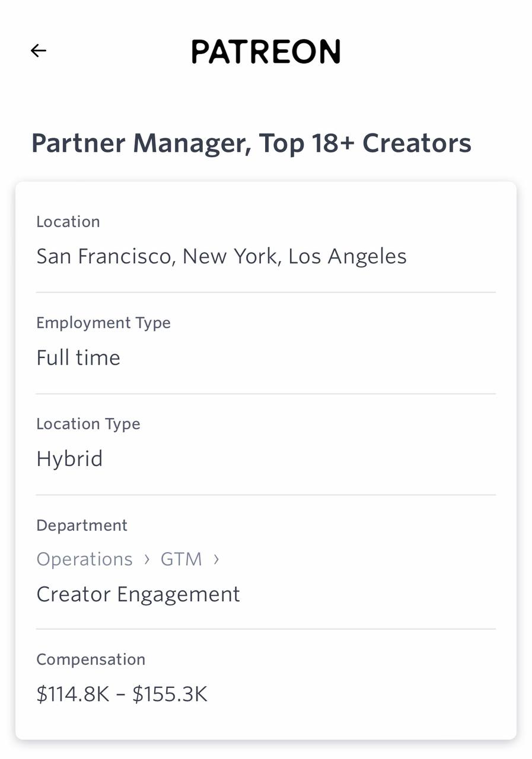Select the Full time value
532x759 pixels.
tap(78, 358)
